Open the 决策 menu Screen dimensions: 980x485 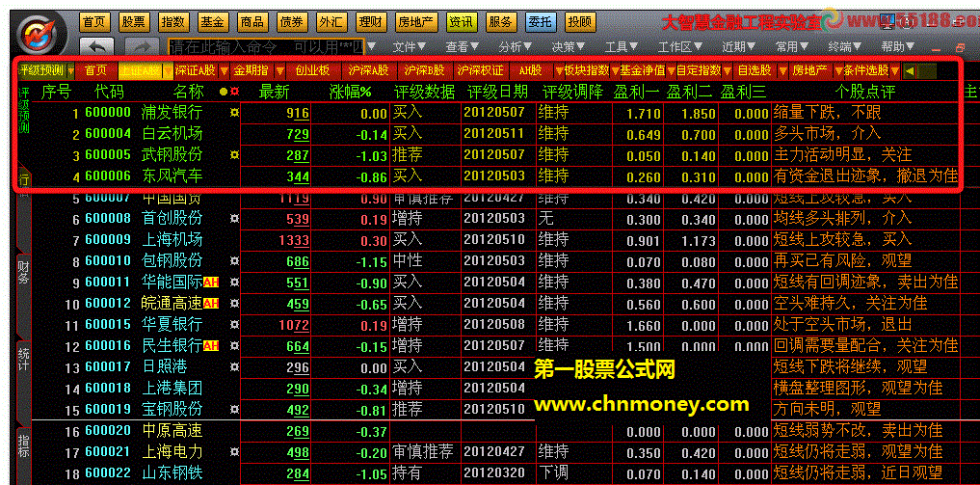coord(569,47)
